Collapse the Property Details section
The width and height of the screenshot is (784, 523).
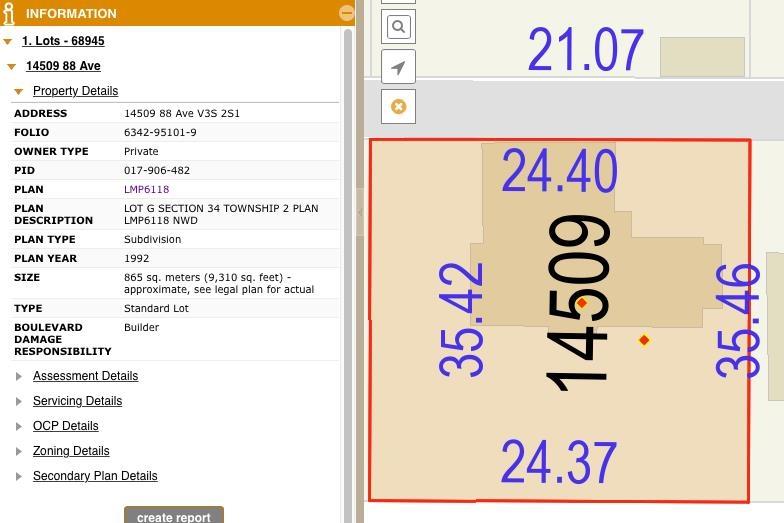coord(18,92)
